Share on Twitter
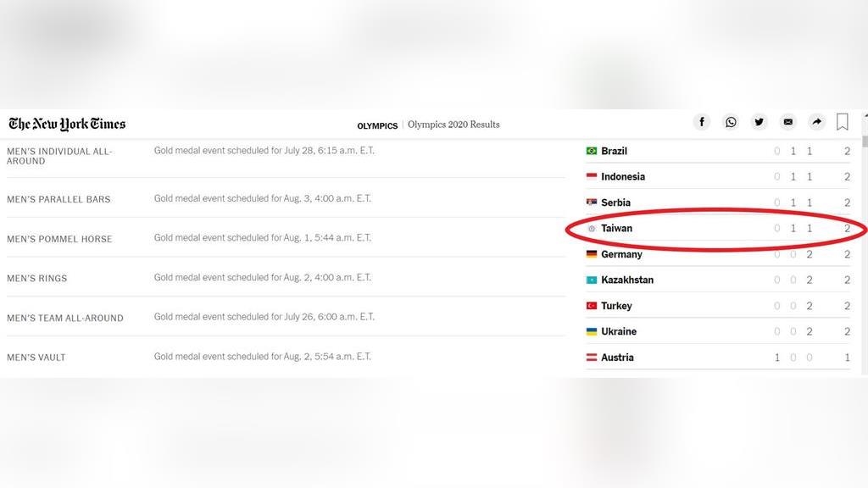The image size is (868, 488). (x=759, y=122)
